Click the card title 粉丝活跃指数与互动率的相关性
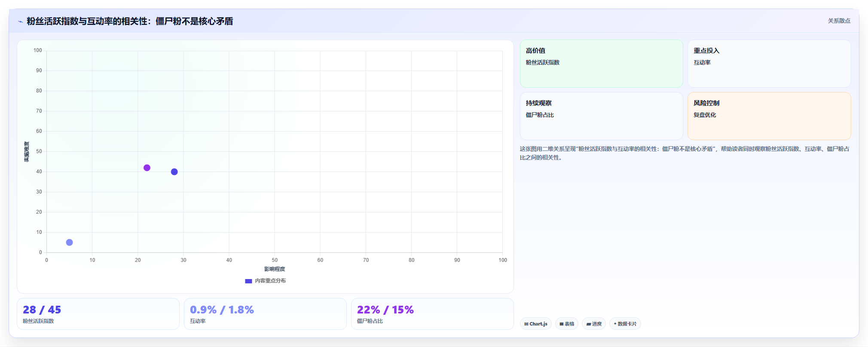Viewport: 868px width, 347px height. click(x=130, y=21)
